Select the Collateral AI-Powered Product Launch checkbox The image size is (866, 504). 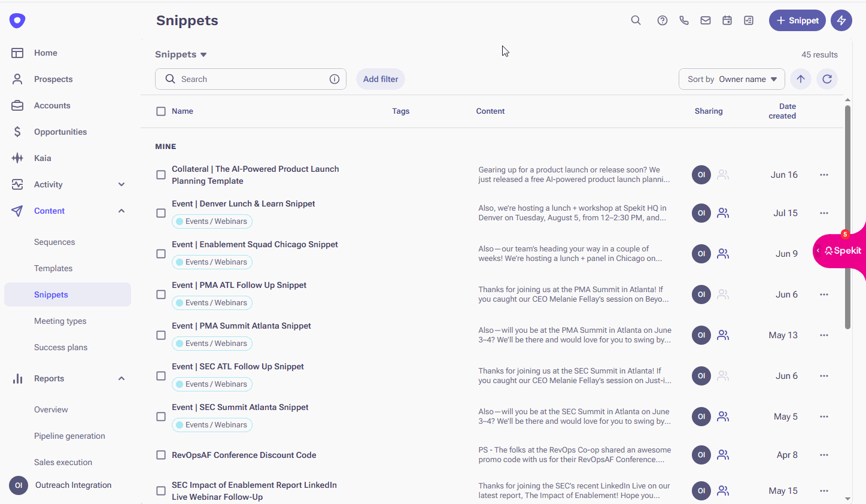coord(161,175)
